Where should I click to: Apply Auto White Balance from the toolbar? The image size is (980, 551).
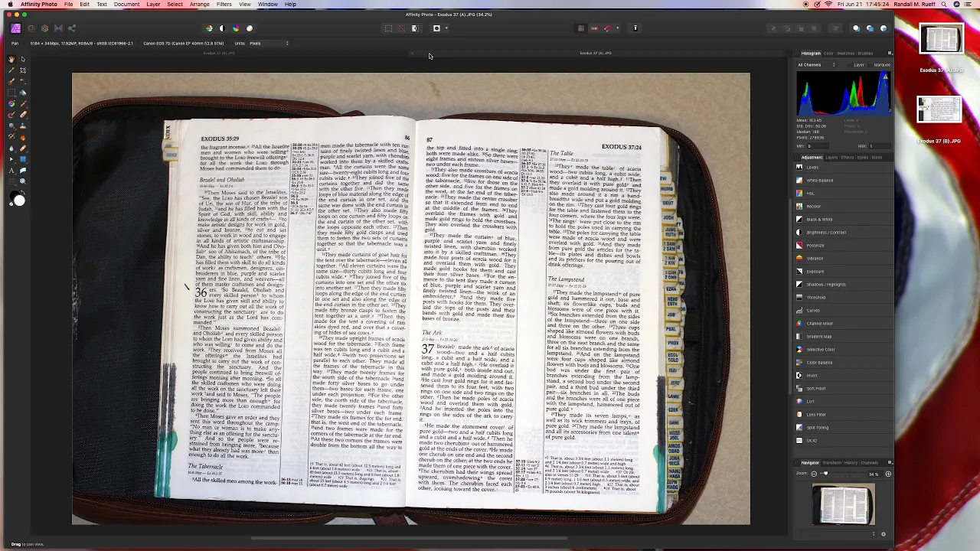(x=250, y=28)
